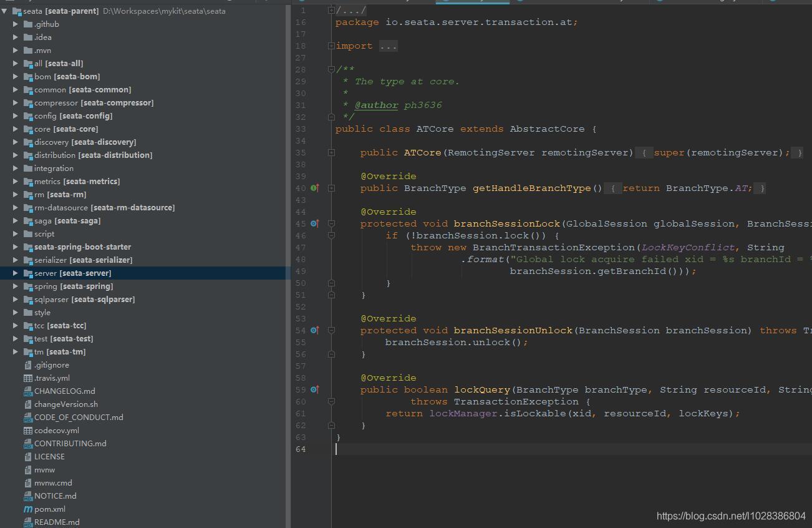Click the codecov.yml file icon

coord(28,430)
